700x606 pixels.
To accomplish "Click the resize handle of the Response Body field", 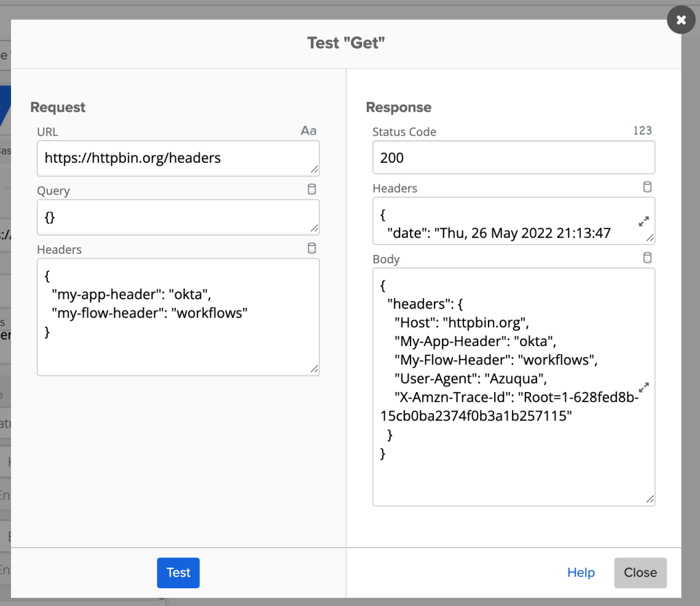I will 649,499.
